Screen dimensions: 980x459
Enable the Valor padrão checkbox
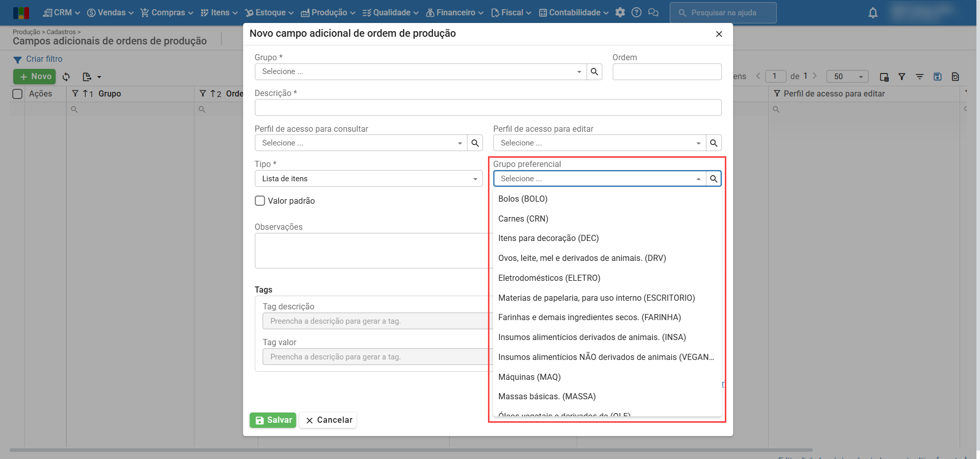coord(260,201)
